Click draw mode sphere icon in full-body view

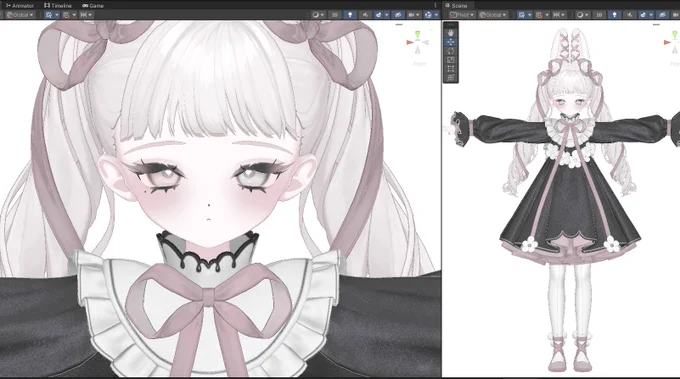tap(580, 15)
